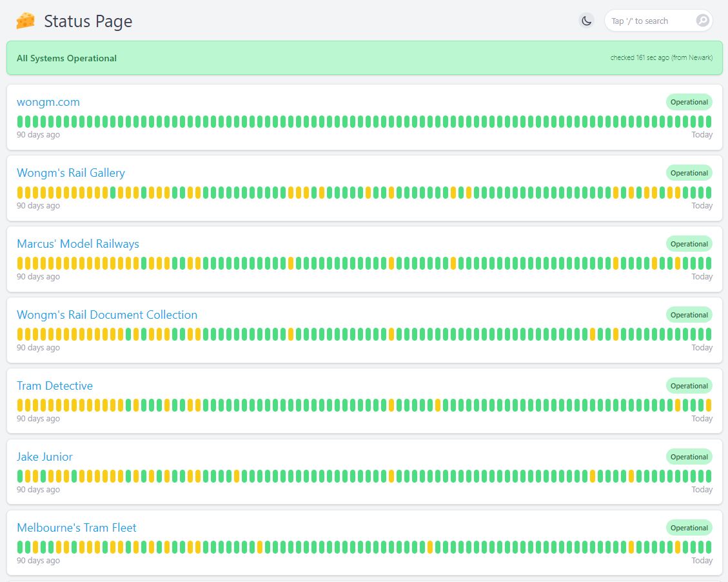Screen dimensions: 728x582
Task: Open Marcus' Model Railways link
Action: point(78,244)
